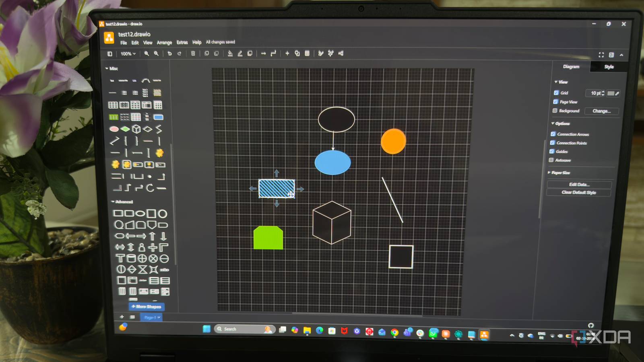Image resolution: width=644 pixels, height=362 pixels.
Task: Enable the Autosave checkbox
Action: (x=551, y=160)
